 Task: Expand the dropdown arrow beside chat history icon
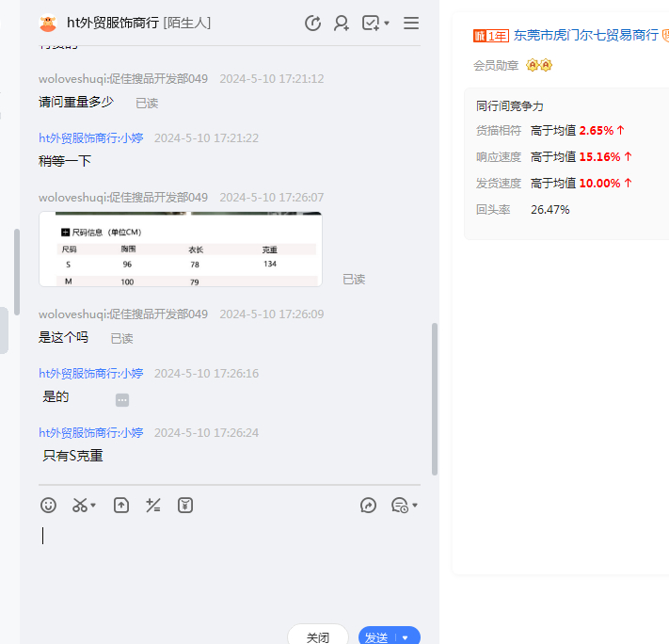tap(415, 507)
